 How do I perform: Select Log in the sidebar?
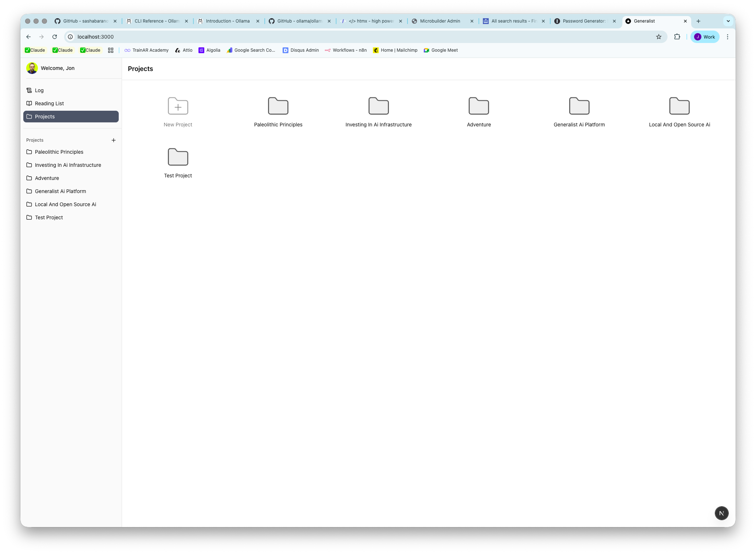point(39,90)
